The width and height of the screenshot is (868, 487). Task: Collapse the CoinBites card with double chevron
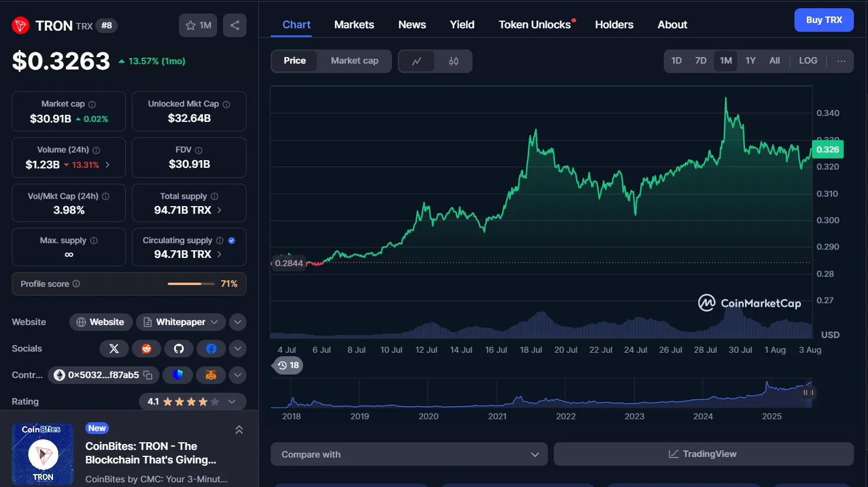point(239,430)
